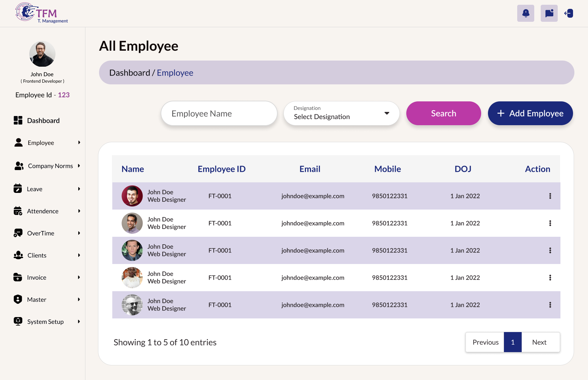Click the System Setup monitor icon

(x=18, y=321)
